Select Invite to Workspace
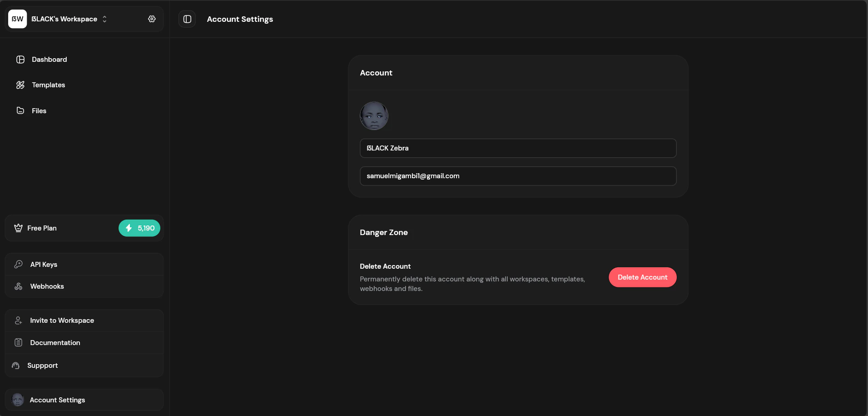This screenshot has height=416, width=868. coord(84,321)
